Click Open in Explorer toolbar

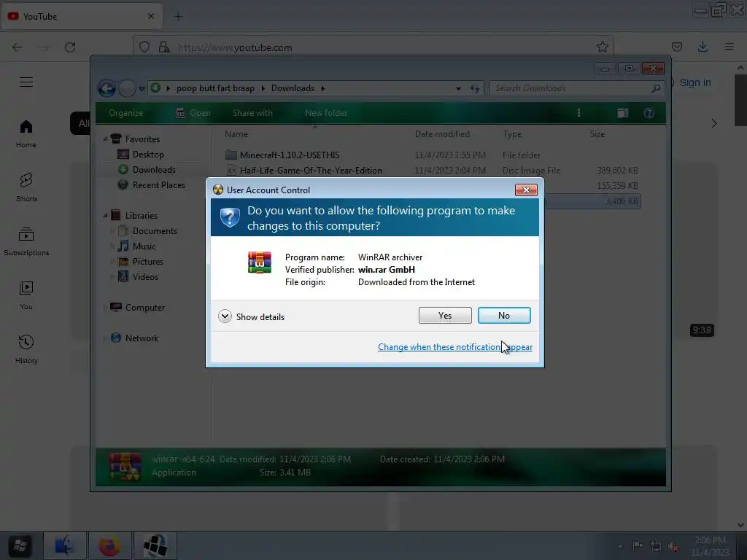click(x=193, y=113)
